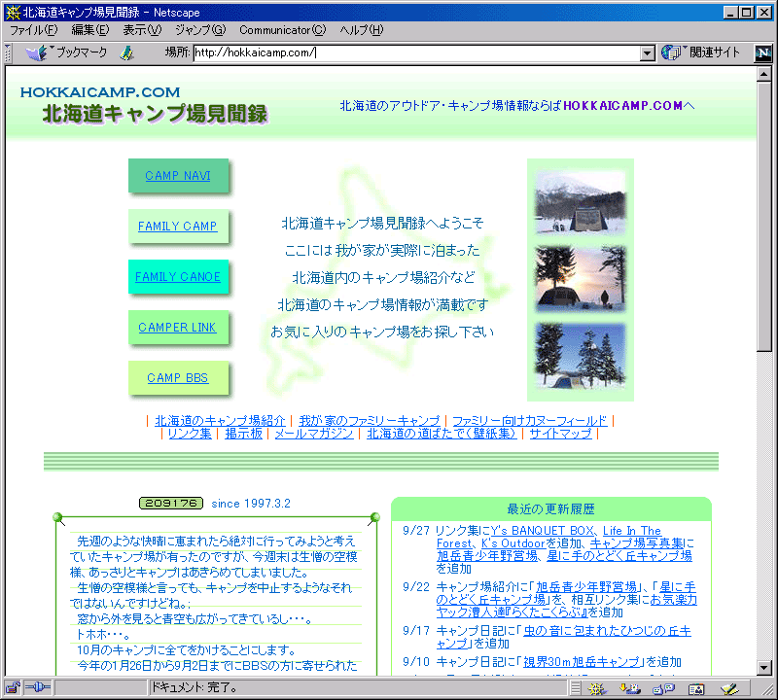Image resolution: width=778 pixels, height=700 pixels.
Task: Open Navigator from the component bar
Action: tap(597, 688)
